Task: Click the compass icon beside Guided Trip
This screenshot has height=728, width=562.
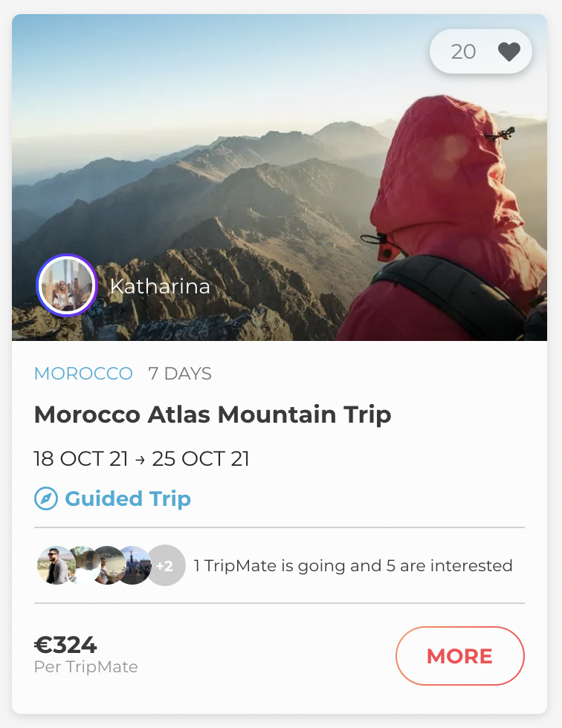Action: (x=46, y=498)
